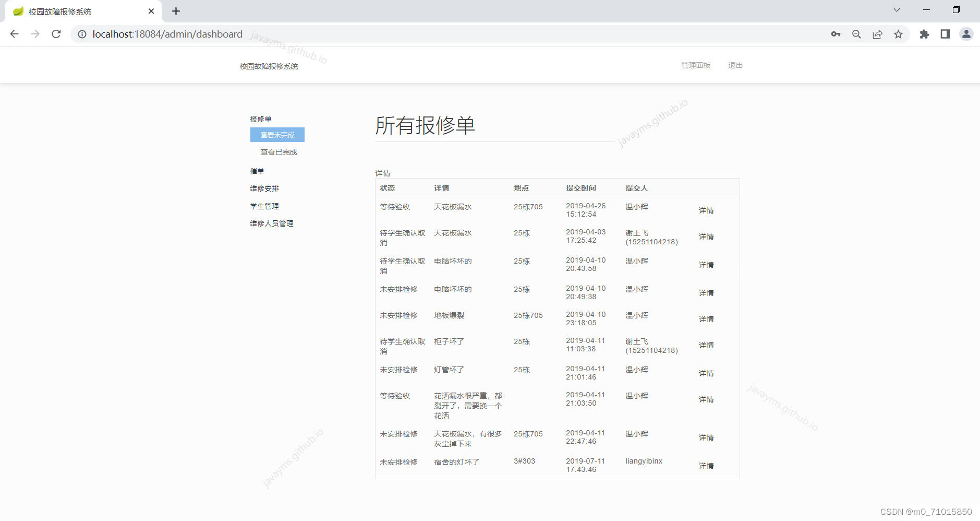Click the liangyibinx submitter cell
Viewport: 980px width, 521px height.
pos(644,461)
